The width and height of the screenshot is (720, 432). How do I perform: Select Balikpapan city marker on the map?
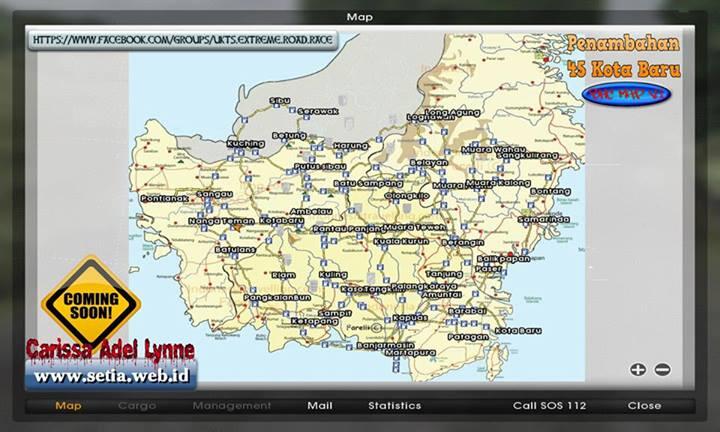(x=505, y=258)
